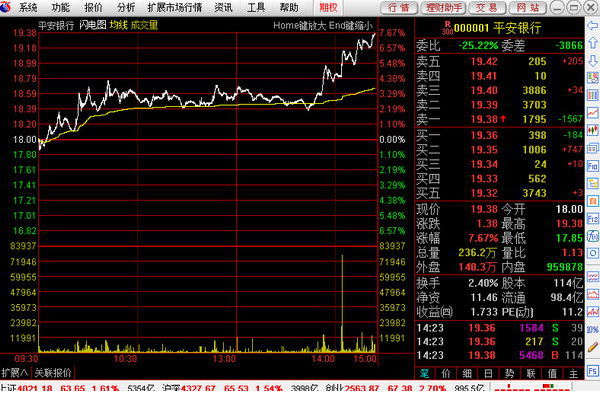Viewport: 600px width, 395px height.
Task: Select the 联 tab below trade list
Action: point(531,373)
